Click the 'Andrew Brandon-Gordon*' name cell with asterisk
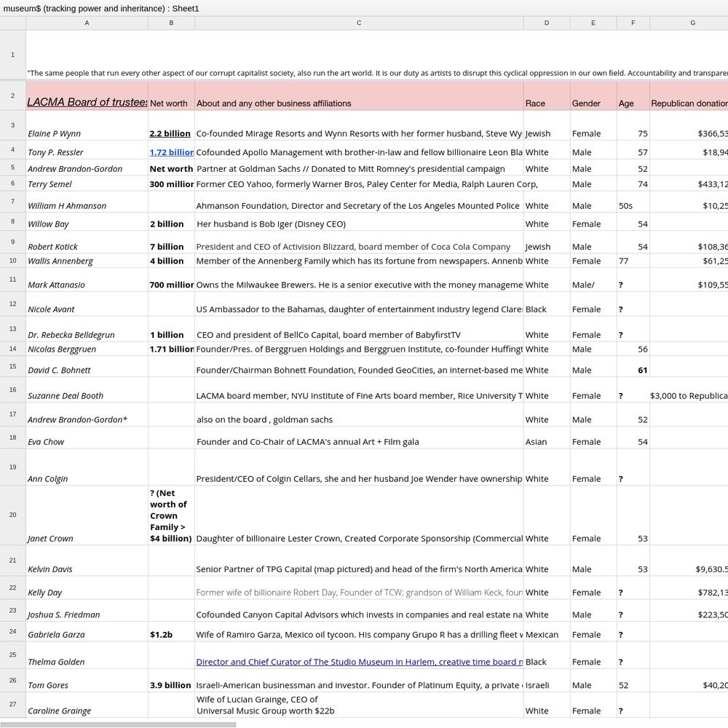 pyautogui.click(x=87, y=415)
